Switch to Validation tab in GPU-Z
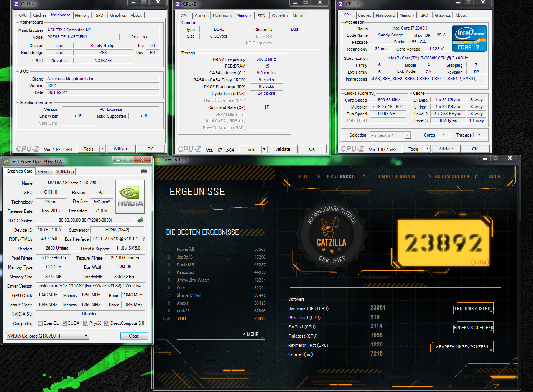This screenshot has height=392, width=533. tap(65, 172)
